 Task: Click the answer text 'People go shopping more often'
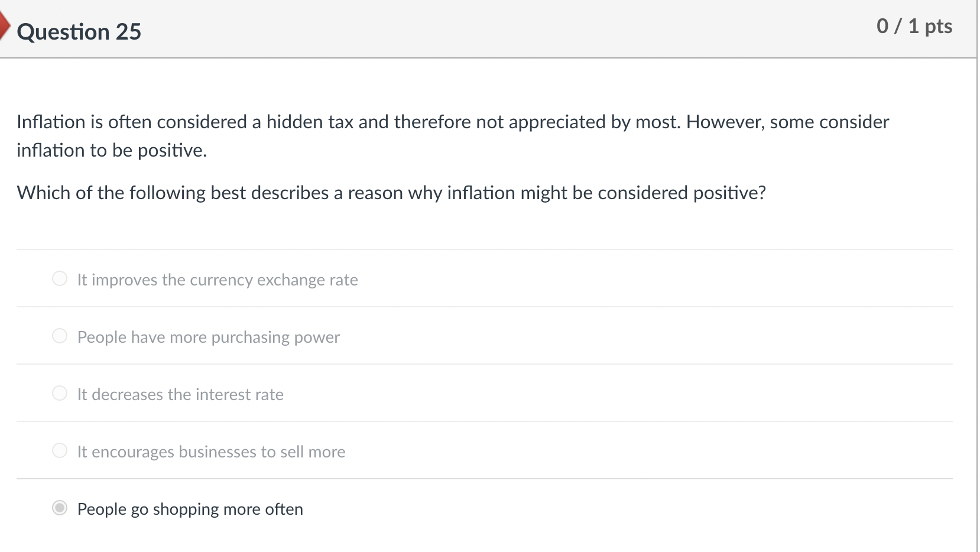tap(190, 509)
